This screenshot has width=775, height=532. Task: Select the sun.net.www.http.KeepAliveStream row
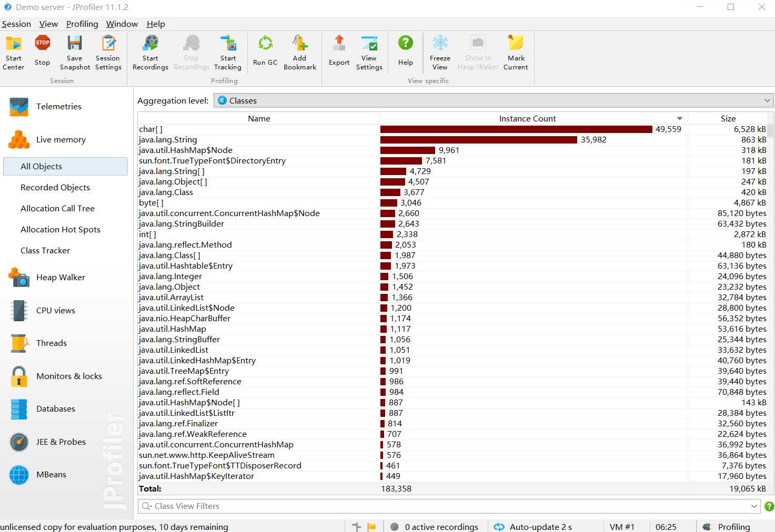[452, 455]
